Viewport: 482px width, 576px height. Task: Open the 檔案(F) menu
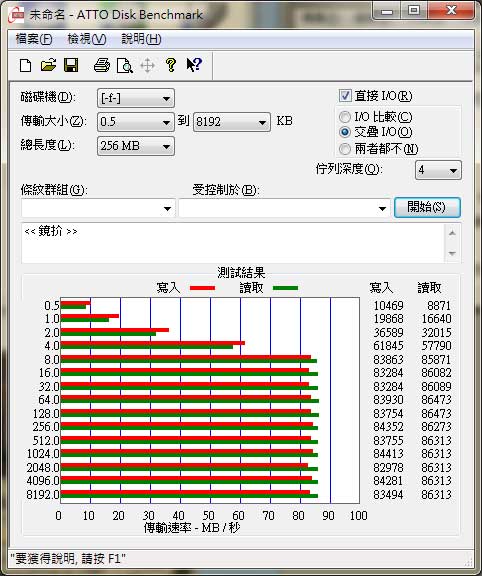pos(34,39)
